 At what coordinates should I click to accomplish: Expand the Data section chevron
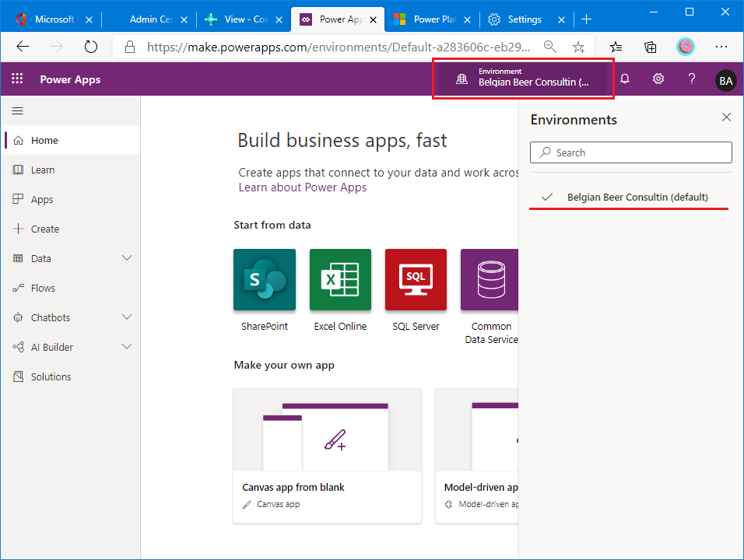[127, 258]
